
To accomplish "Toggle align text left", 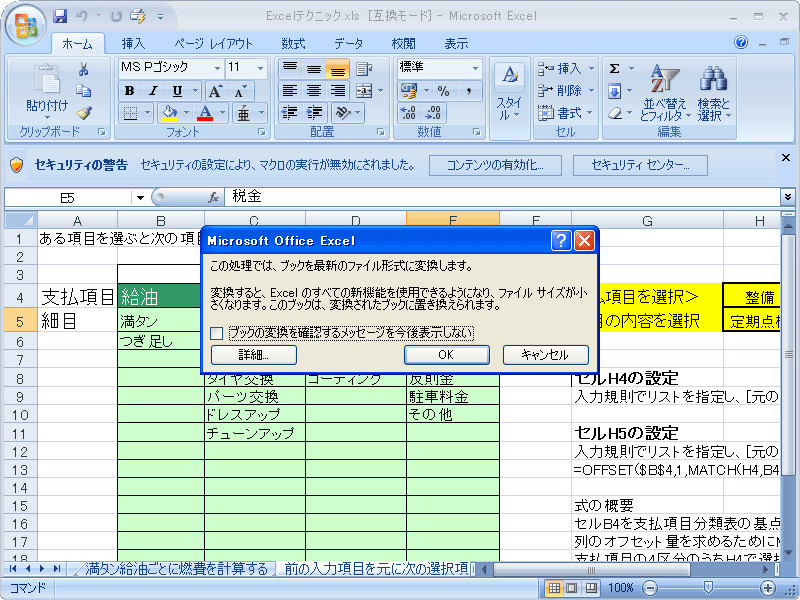I will click(x=290, y=91).
